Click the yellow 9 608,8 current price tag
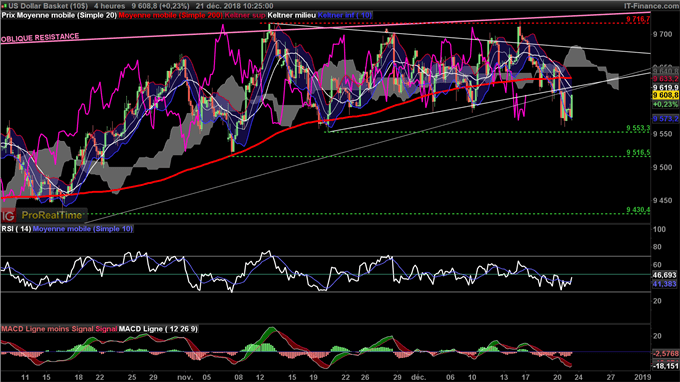The width and height of the screenshot is (680, 382). click(665, 95)
